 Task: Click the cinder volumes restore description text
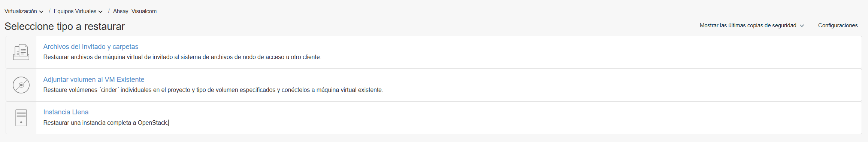coord(213,90)
